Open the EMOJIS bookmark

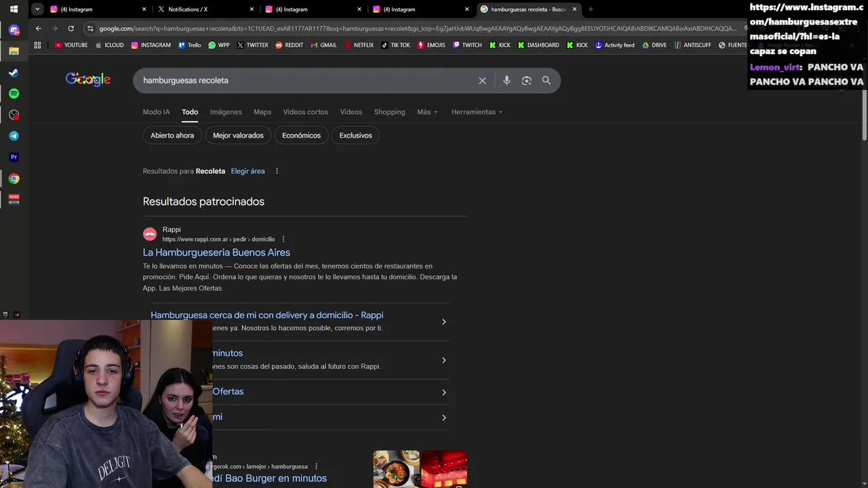click(431, 45)
